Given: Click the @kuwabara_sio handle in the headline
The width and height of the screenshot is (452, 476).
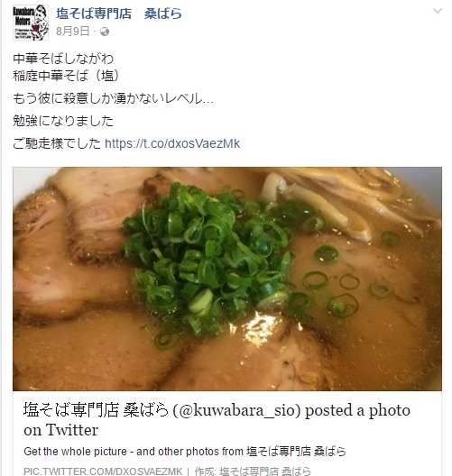Looking at the screenshot, I should 236,410.
